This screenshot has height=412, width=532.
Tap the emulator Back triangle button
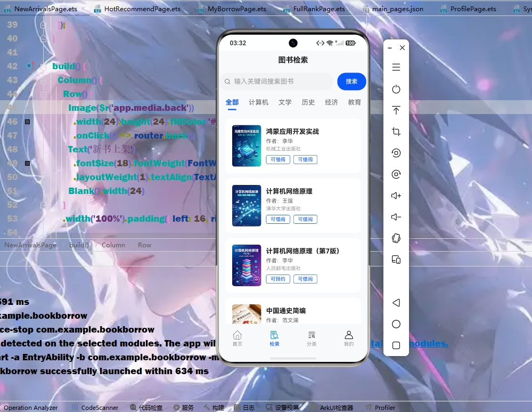pos(396,303)
